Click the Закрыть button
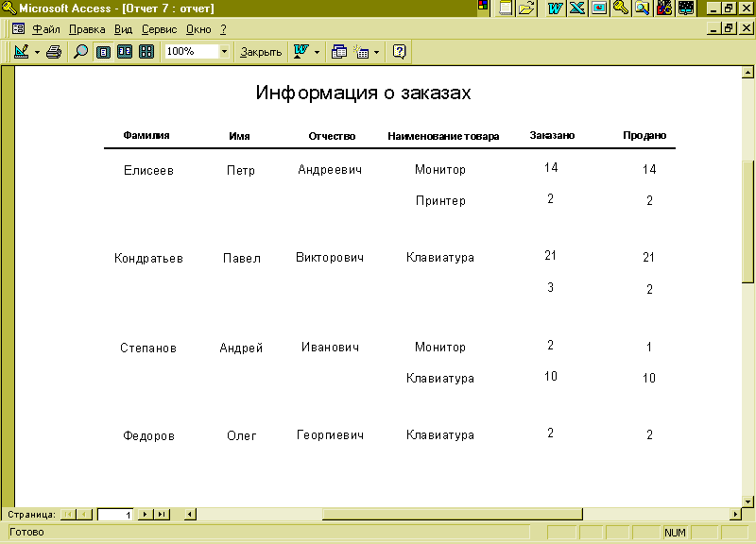The image size is (756, 544). pyautogui.click(x=261, y=52)
